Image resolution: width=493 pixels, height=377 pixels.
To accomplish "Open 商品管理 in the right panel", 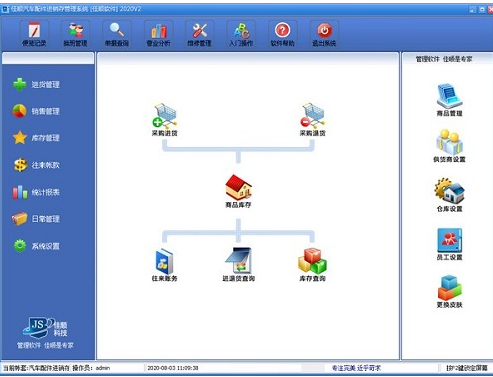I will tap(449, 96).
